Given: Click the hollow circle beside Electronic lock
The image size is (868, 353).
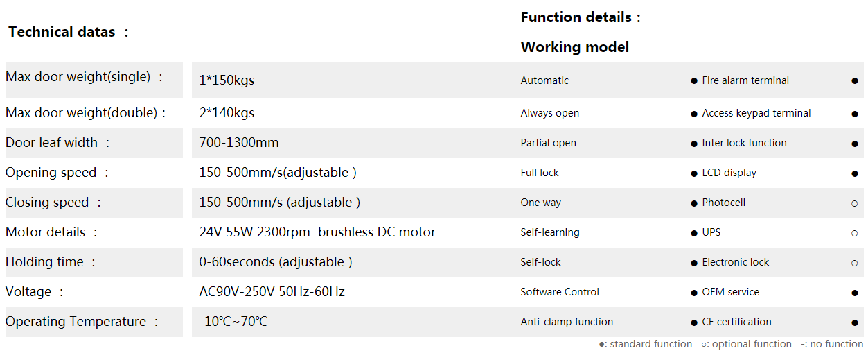Looking at the screenshot, I should (x=854, y=263).
